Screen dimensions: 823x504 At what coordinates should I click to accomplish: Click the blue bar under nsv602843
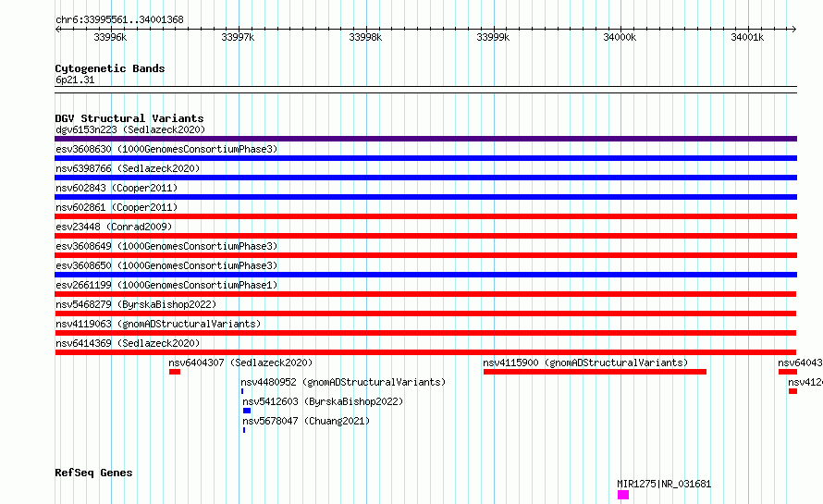[425, 197]
